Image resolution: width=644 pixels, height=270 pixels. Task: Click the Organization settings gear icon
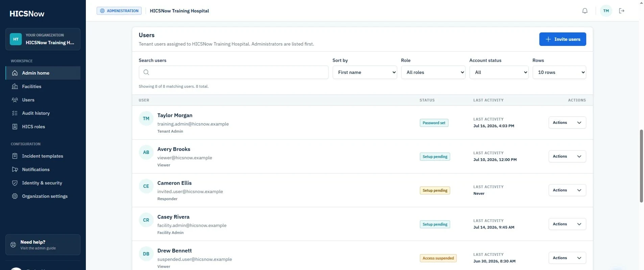[x=15, y=196]
